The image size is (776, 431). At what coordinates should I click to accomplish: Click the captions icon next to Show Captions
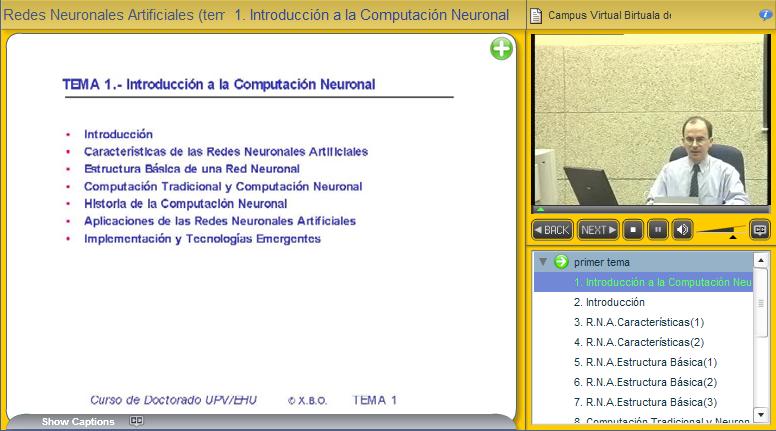click(x=137, y=421)
